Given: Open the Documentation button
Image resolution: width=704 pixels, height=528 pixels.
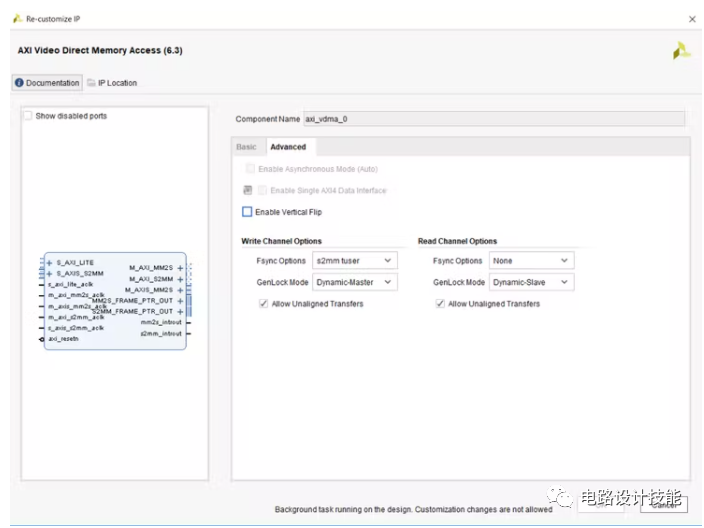Looking at the screenshot, I should point(47,83).
